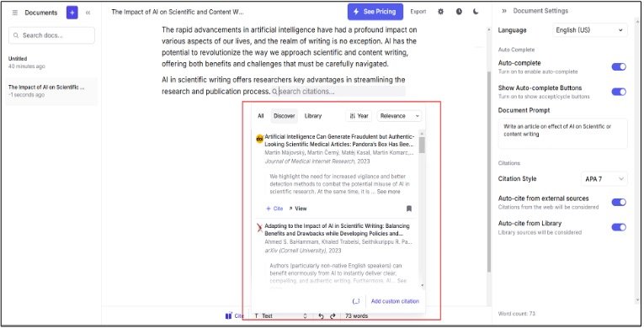Expand See more on first abstract

coord(388,192)
